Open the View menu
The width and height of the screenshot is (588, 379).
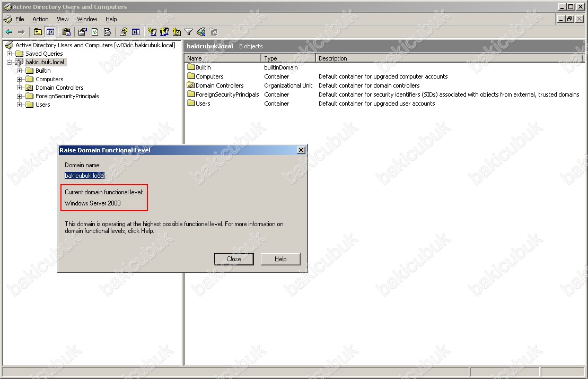pyautogui.click(x=63, y=19)
